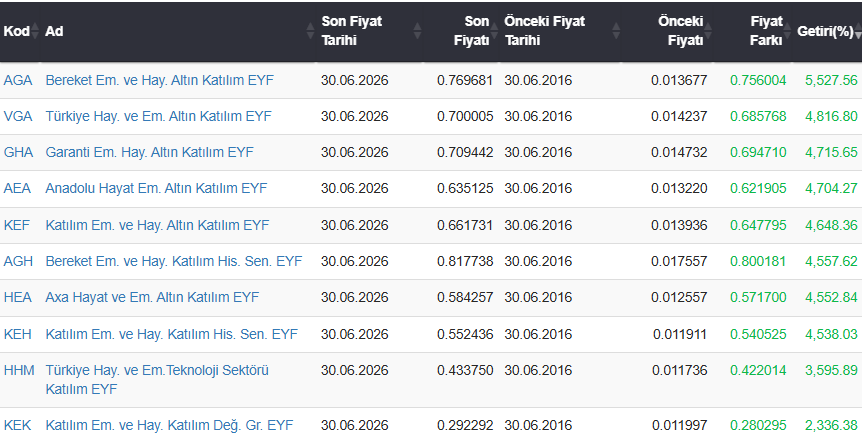Select price difference 0.685768
This screenshot has height=437, width=862.
[758, 117]
